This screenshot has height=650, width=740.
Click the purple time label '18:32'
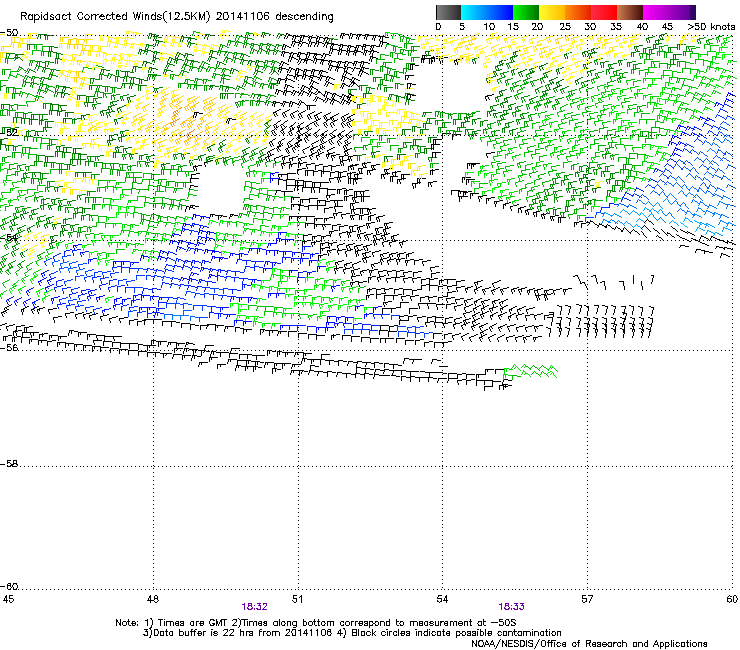pos(254,607)
